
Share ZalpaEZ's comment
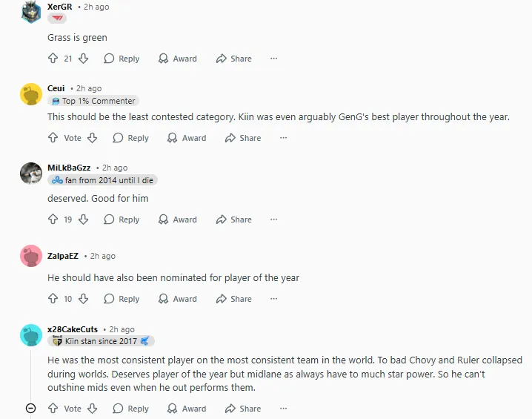[x=233, y=299]
